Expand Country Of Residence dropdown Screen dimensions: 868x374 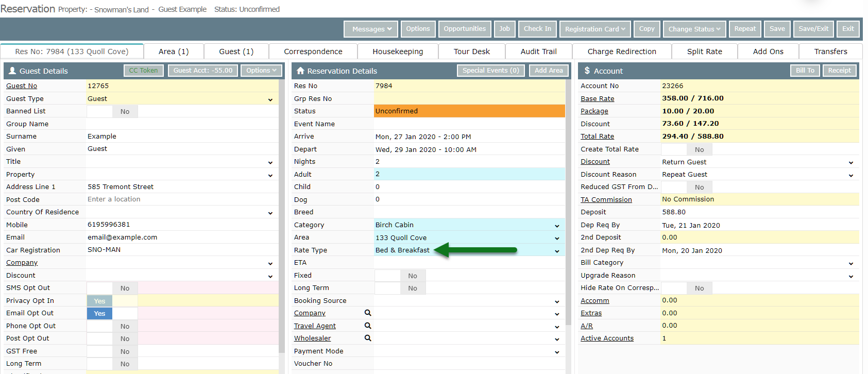(270, 213)
